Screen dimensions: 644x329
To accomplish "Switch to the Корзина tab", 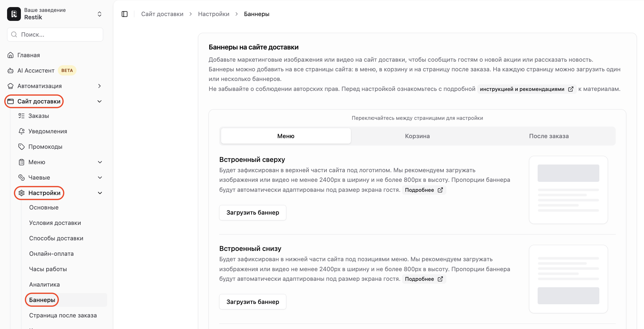I will pos(417,136).
